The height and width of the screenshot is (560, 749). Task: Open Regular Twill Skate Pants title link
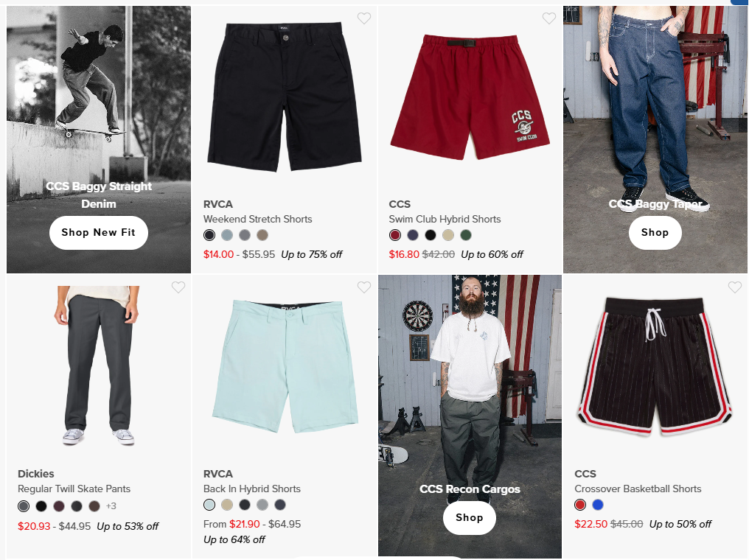click(74, 489)
